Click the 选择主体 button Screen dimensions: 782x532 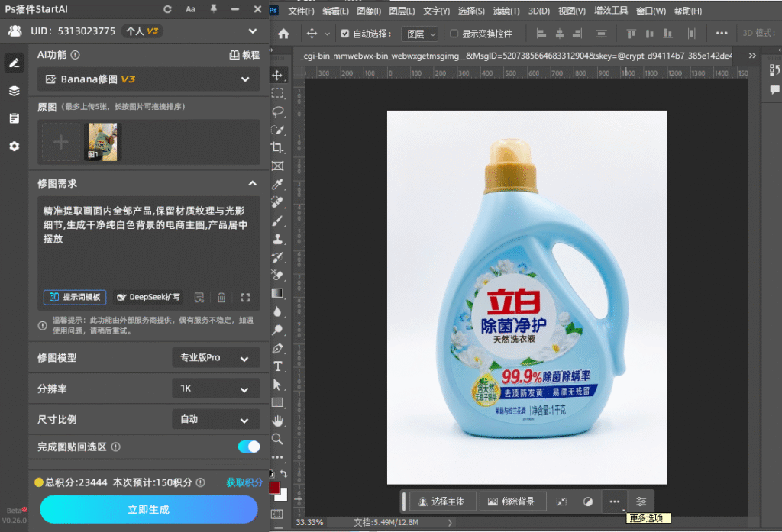pos(442,501)
